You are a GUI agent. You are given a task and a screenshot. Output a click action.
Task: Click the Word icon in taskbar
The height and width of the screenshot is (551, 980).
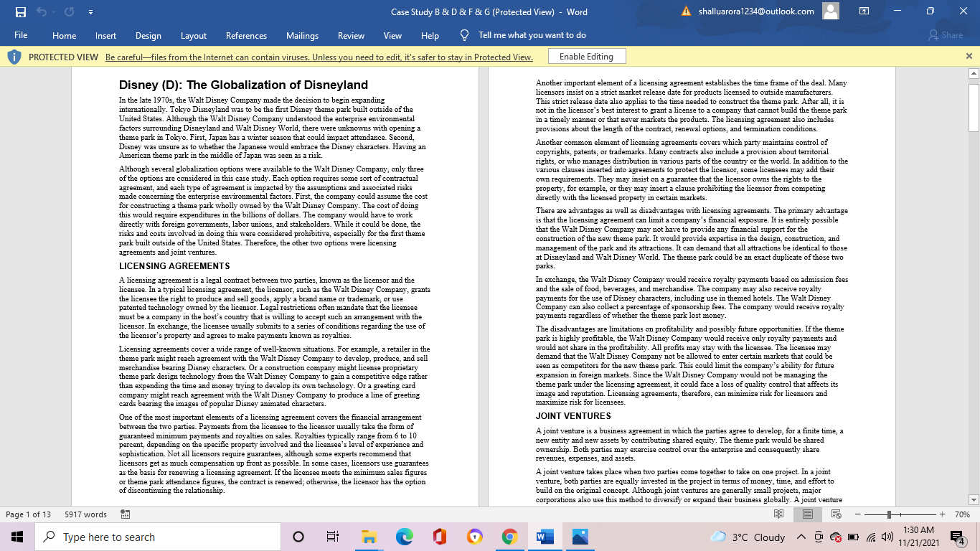[x=545, y=537]
